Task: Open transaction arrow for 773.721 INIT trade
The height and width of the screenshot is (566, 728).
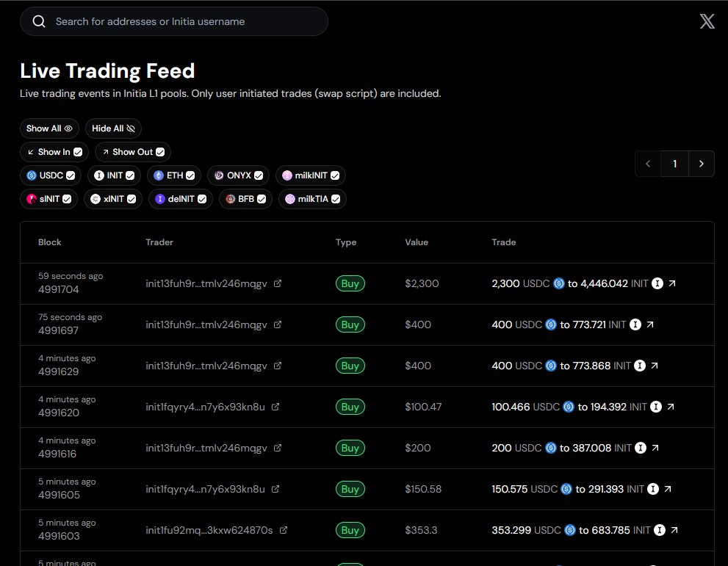Action: click(650, 324)
